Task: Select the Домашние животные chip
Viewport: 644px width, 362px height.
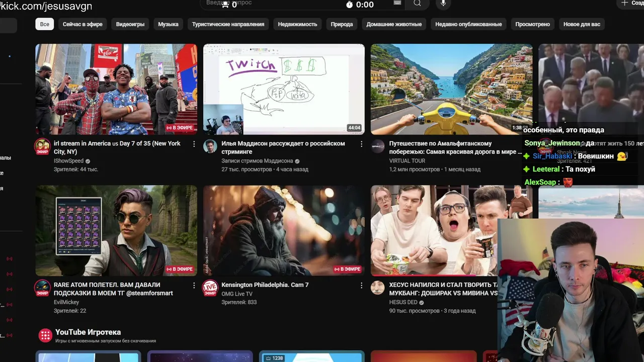Action: tap(394, 24)
